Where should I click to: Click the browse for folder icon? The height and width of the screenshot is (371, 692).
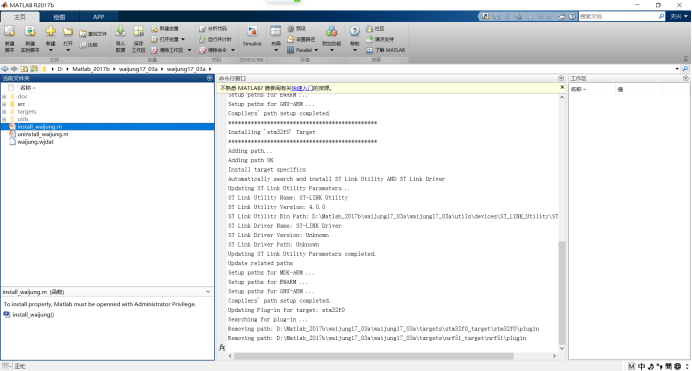pos(34,69)
